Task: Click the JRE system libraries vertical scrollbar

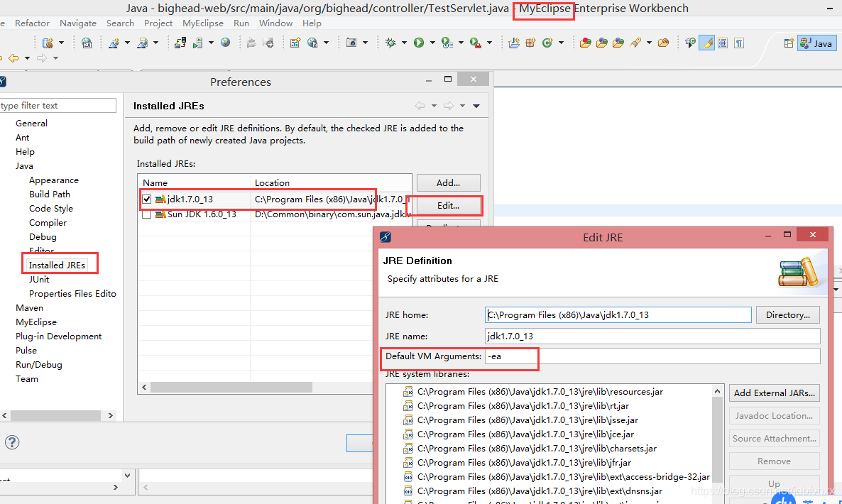Action: click(717, 440)
